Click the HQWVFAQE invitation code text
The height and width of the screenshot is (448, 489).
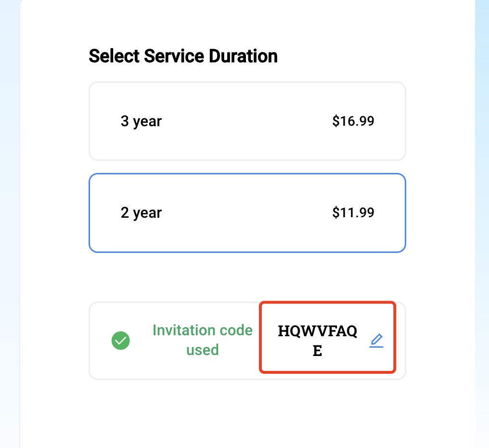tap(318, 332)
